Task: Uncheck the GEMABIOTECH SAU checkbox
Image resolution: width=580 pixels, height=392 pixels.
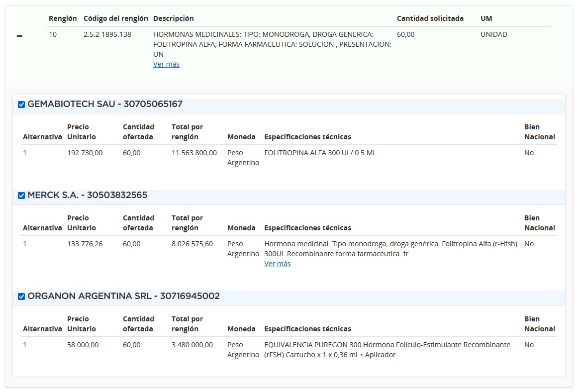Action: pyautogui.click(x=21, y=104)
